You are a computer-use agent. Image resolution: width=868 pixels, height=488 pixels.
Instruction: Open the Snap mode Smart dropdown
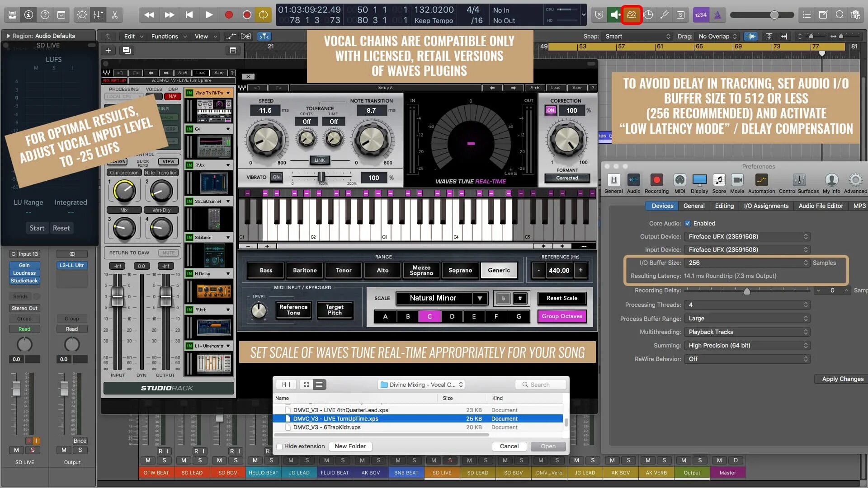tap(637, 36)
